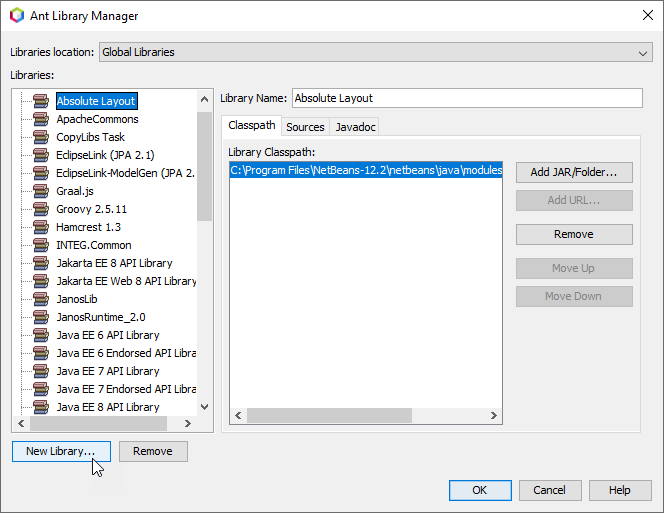Click the Graal.js library icon
Viewport: 664px width, 513px height.
click(41, 191)
